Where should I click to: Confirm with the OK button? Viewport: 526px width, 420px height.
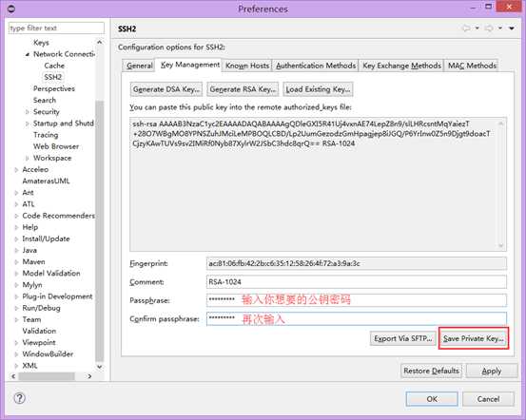coord(432,399)
